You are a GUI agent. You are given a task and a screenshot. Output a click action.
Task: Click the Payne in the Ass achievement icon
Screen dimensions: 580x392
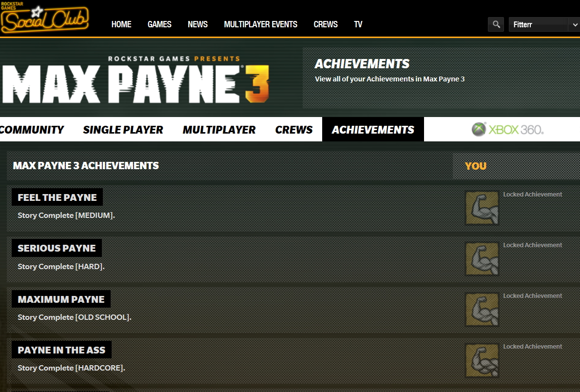(x=482, y=360)
